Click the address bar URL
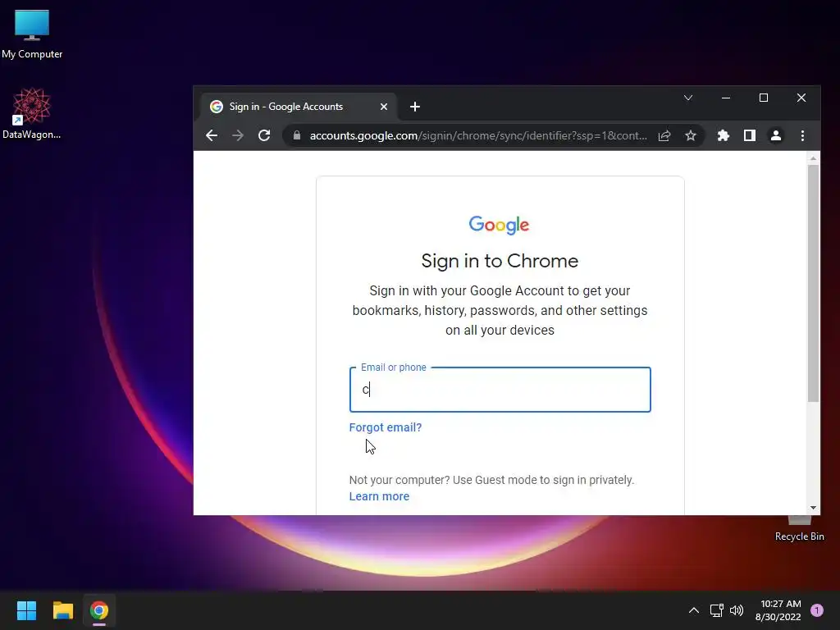The height and width of the screenshot is (630, 840). pyautogui.click(x=478, y=135)
